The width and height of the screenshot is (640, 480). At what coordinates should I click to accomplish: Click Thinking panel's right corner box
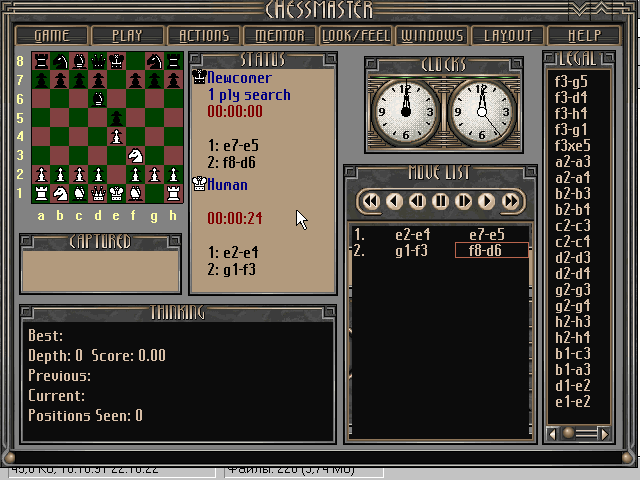pyautogui.click(x=329, y=312)
